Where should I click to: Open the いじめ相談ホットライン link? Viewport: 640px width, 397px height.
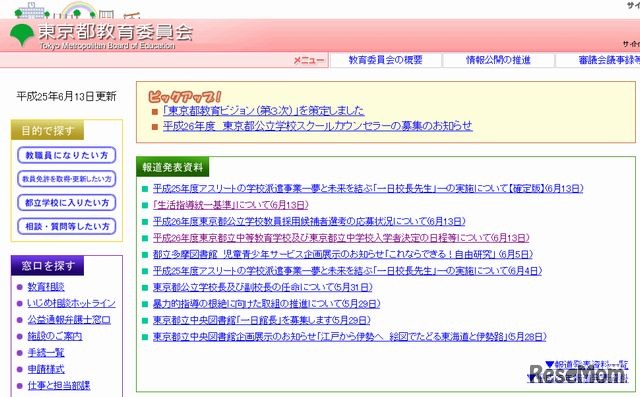coord(71,303)
